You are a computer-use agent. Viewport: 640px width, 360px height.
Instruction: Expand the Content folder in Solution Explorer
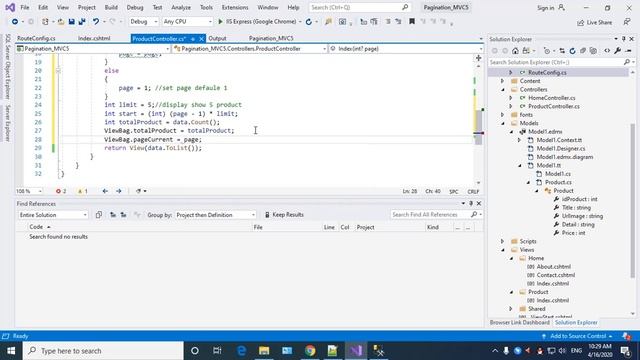click(x=502, y=81)
